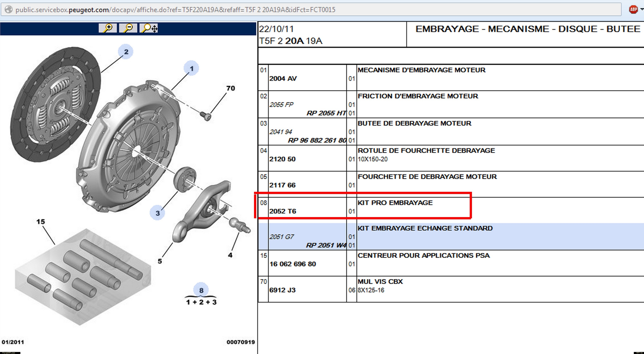Click diagram callout bubble number 8
Image resolution: width=644 pixels, height=354 pixels.
point(201,290)
